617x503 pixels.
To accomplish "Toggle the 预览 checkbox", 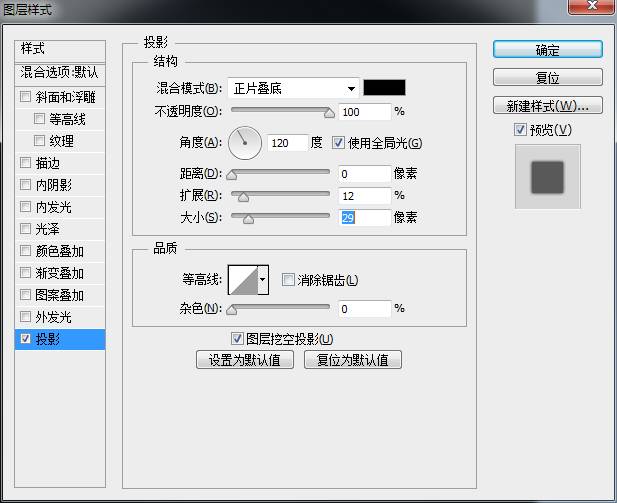I will click(520, 129).
